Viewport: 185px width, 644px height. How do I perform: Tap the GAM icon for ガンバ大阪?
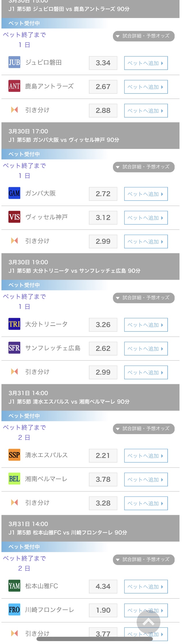pos(14,193)
